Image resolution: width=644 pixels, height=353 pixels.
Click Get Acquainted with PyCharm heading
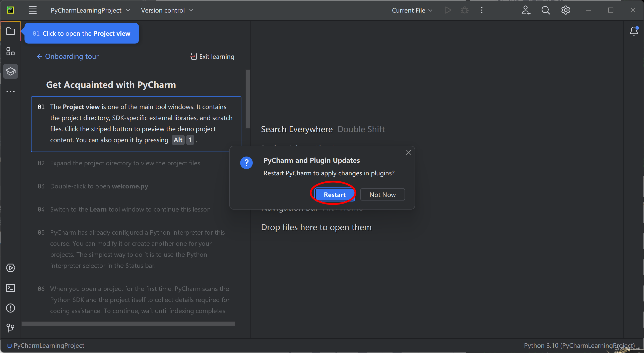111,85
